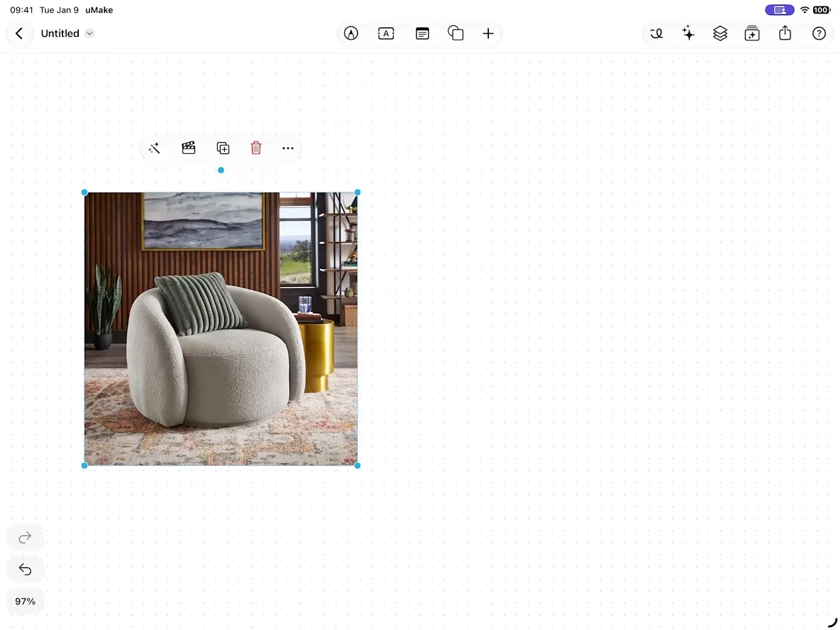Click the bottom-left corner handle of image

[85, 466]
